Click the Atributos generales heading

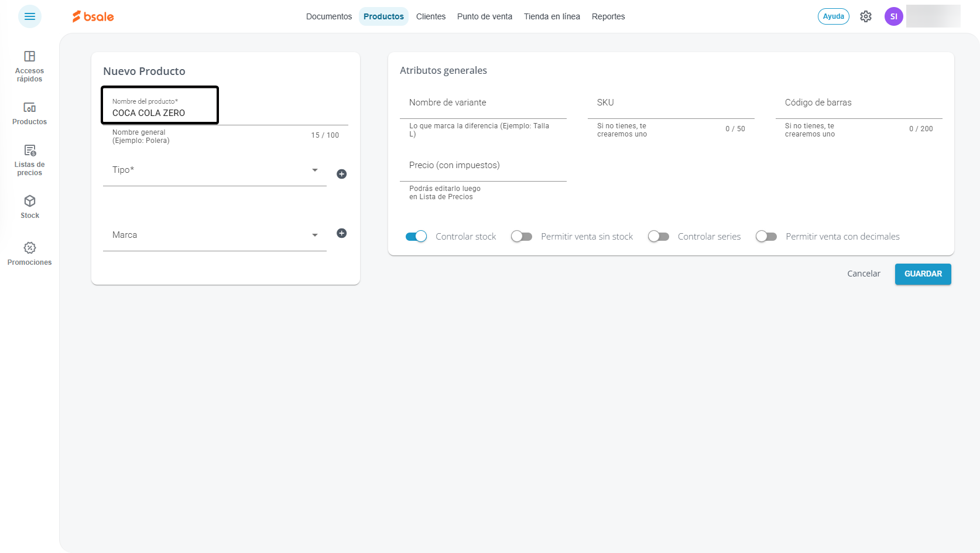point(443,70)
